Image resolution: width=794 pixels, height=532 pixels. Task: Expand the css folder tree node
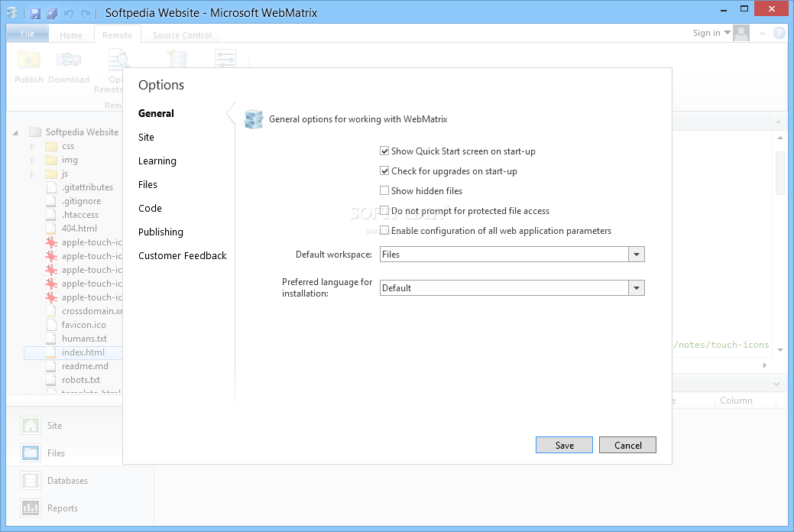(32, 147)
